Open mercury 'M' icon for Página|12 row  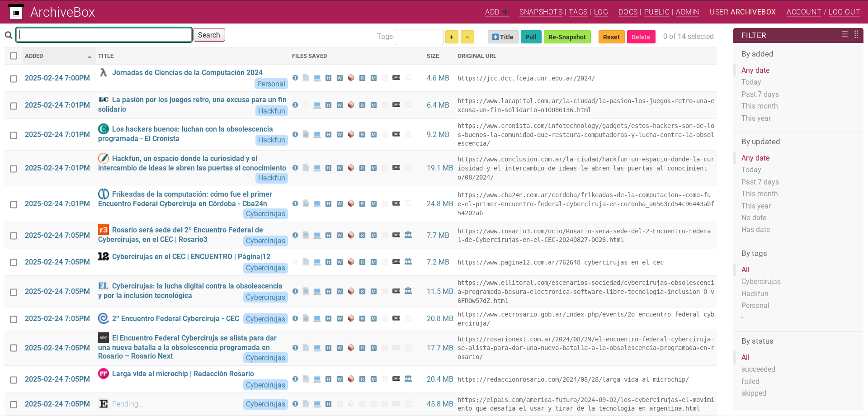(374, 262)
